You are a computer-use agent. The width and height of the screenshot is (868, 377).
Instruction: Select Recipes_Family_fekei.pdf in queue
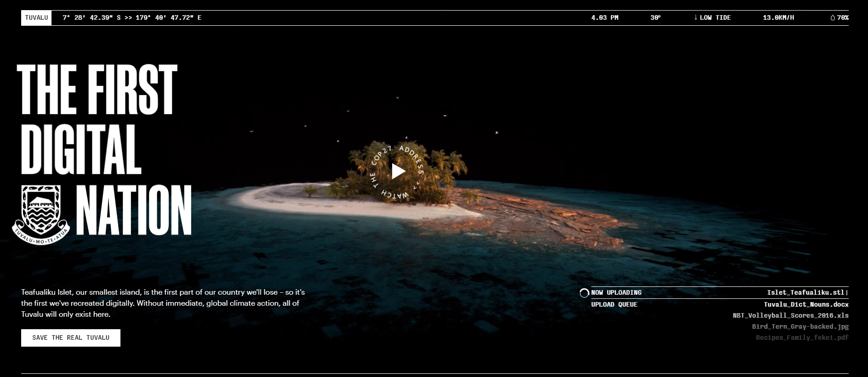click(802, 337)
